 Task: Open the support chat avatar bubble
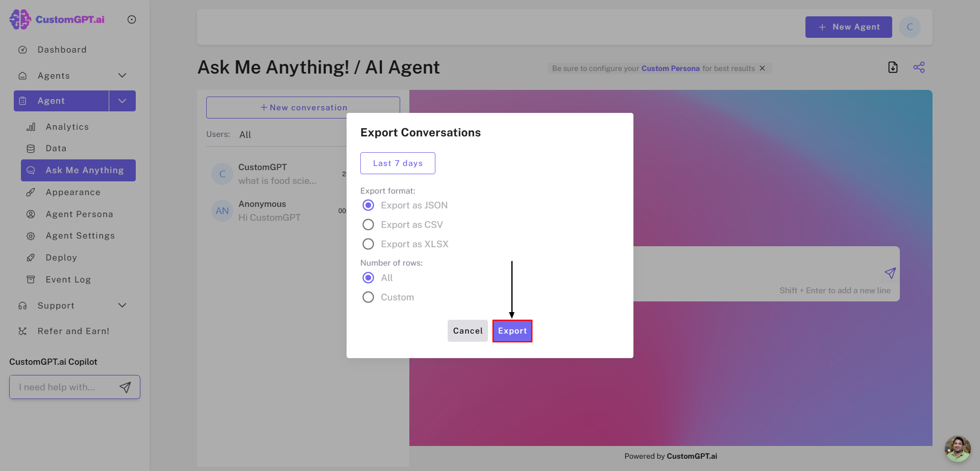tap(958, 449)
